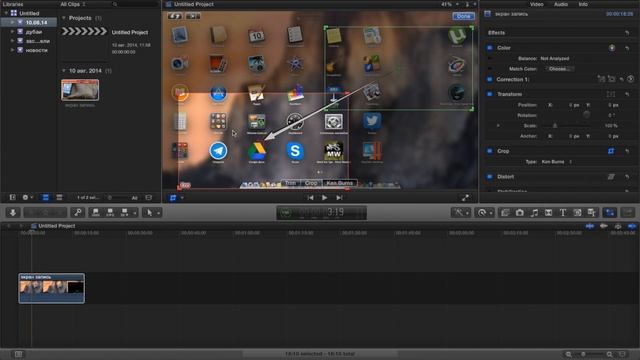Collapse the Projects section triangle
Viewport: 640px width, 360px height.
tap(64, 18)
